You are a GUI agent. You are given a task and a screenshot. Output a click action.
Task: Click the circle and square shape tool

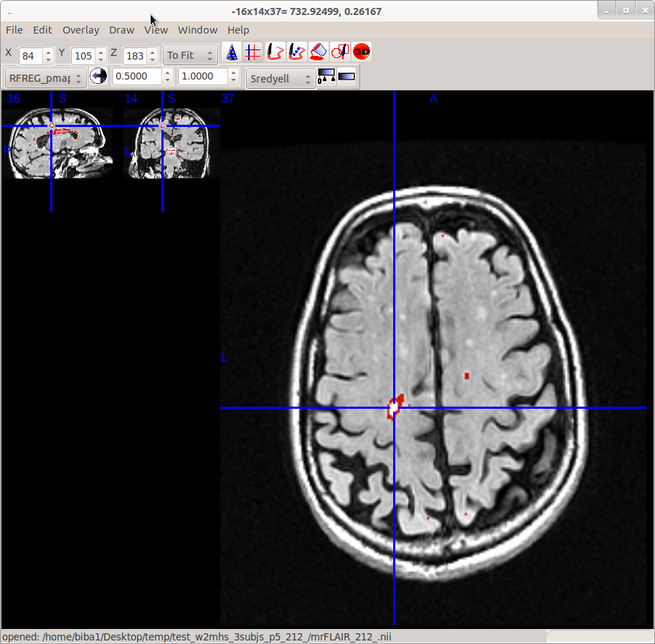tap(340, 52)
